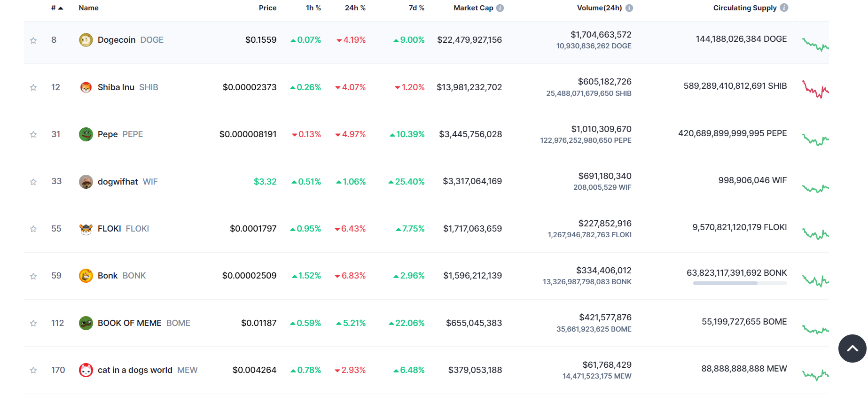868x395 pixels.
Task: Open the BOOK OF MEME BOME link
Action: tap(144, 323)
